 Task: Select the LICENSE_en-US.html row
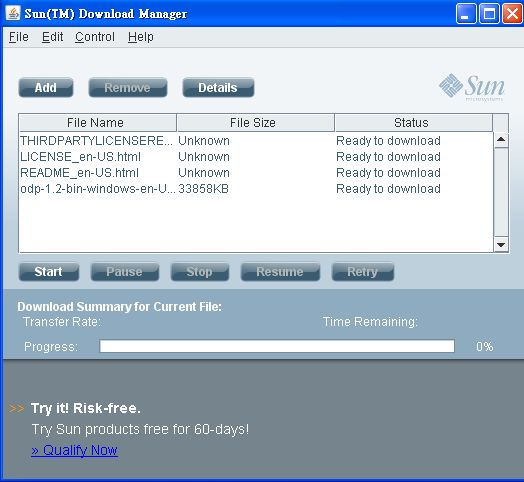tap(256, 157)
